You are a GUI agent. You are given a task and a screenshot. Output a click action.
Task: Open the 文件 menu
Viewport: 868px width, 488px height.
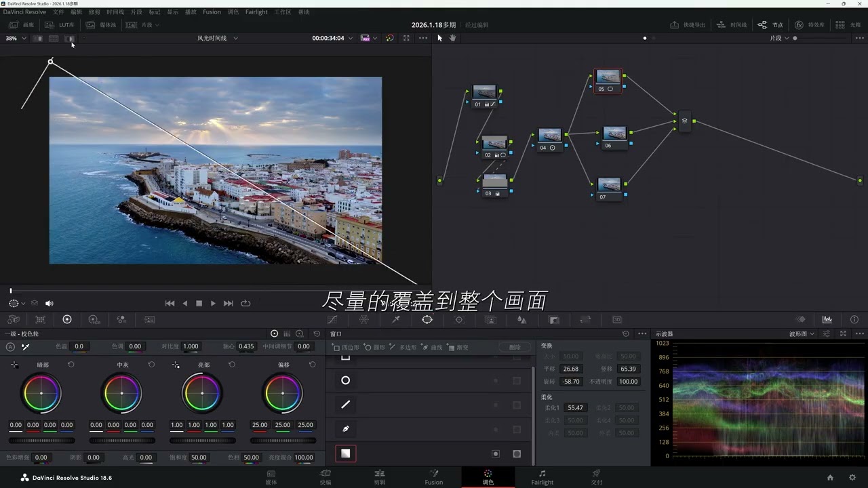[58, 12]
